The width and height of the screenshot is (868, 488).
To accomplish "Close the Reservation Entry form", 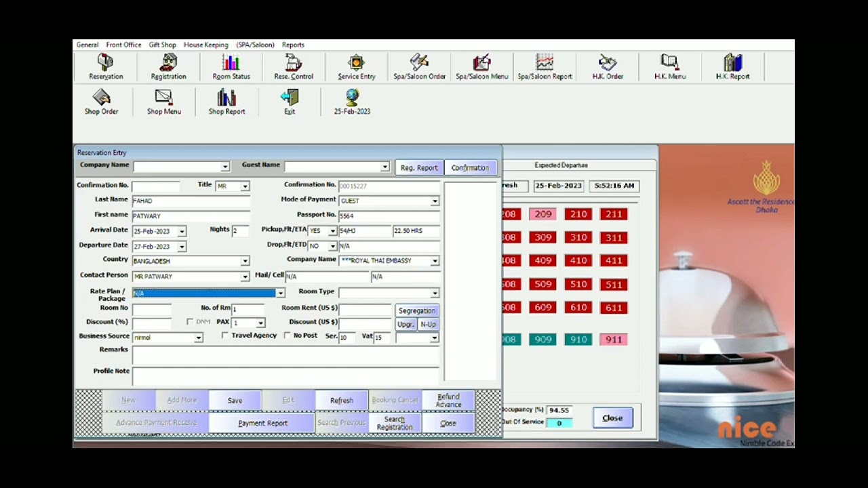I will point(448,423).
